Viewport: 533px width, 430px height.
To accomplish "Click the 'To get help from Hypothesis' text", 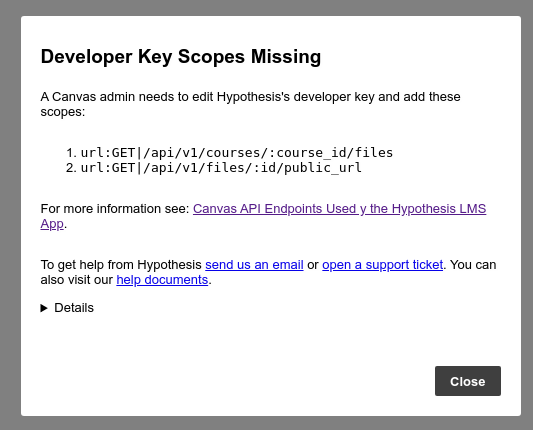I will pos(121,265).
